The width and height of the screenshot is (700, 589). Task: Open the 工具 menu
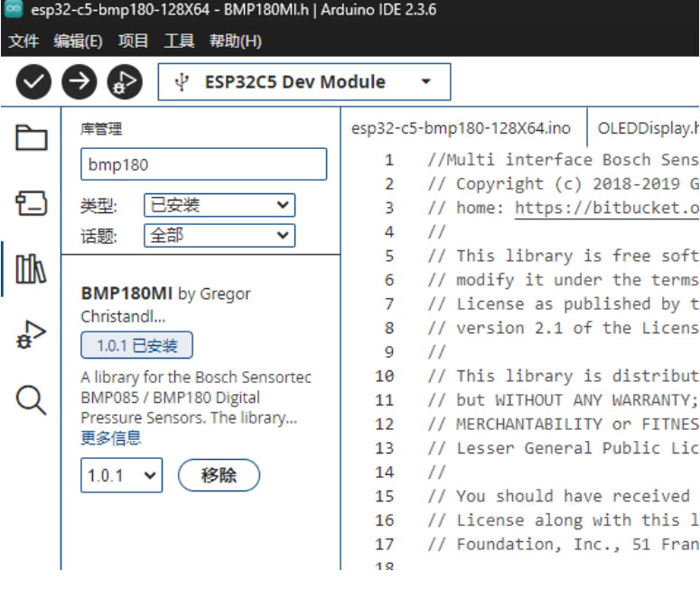coord(179,42)
